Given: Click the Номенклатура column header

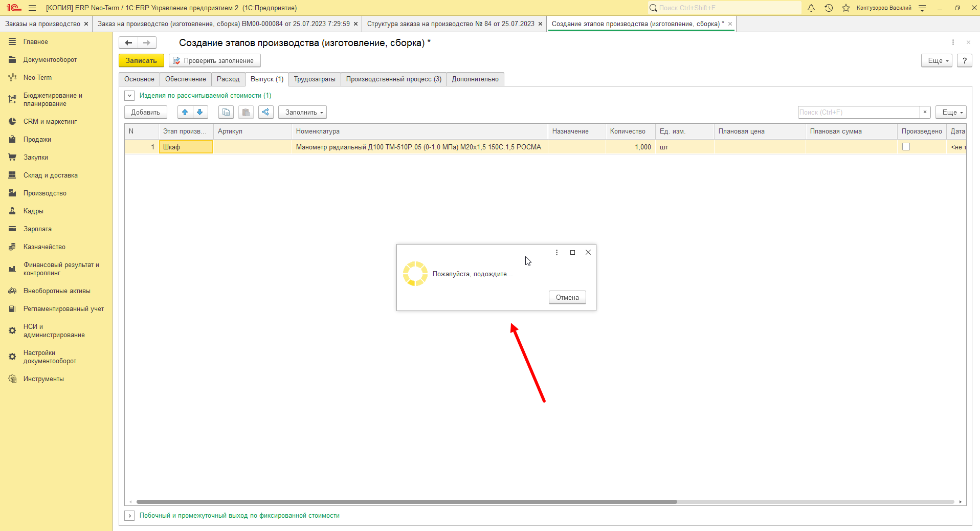Looking at the screenshot, I should [x=419, y=131].
